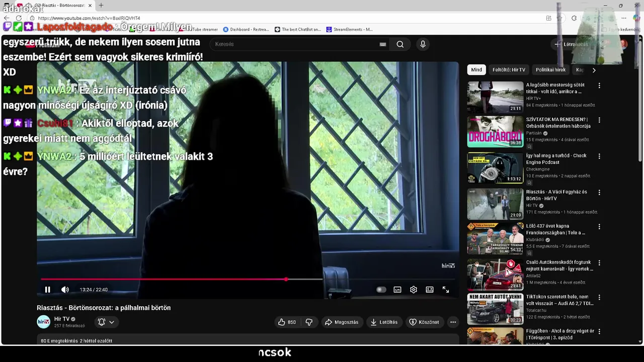Turn on subtitles in player
644x362 pixels.
point(397,290)
